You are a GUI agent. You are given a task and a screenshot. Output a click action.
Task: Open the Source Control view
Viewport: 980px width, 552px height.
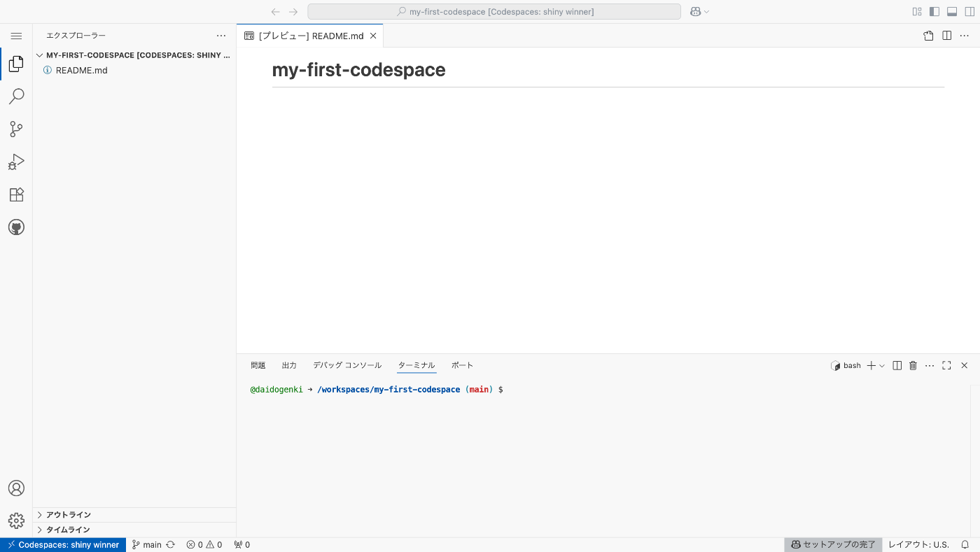[x=16, y=129]
